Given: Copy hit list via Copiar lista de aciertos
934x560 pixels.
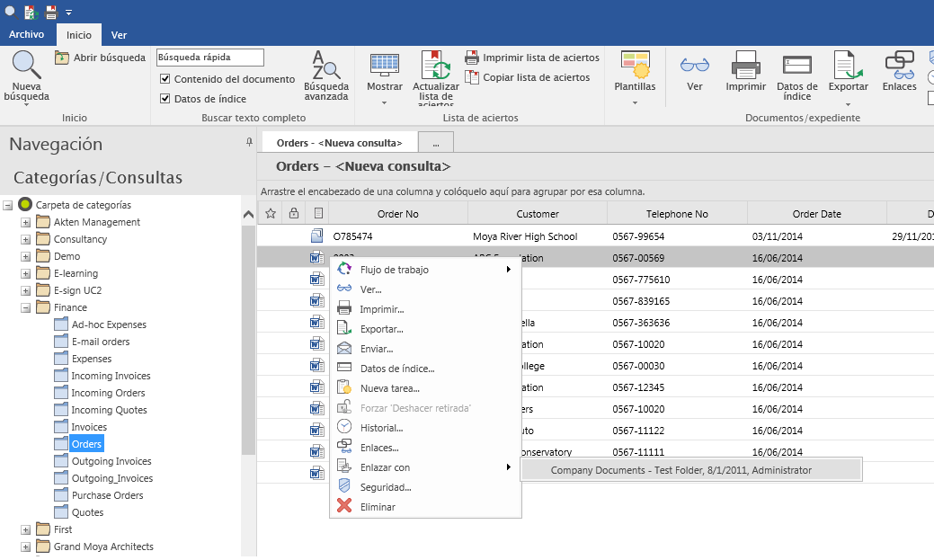Looking at the screenshot, I should pos(527,77).
